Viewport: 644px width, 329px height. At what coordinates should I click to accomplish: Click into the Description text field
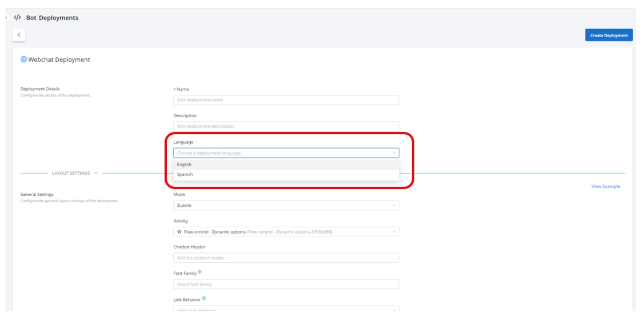[286, 126]
